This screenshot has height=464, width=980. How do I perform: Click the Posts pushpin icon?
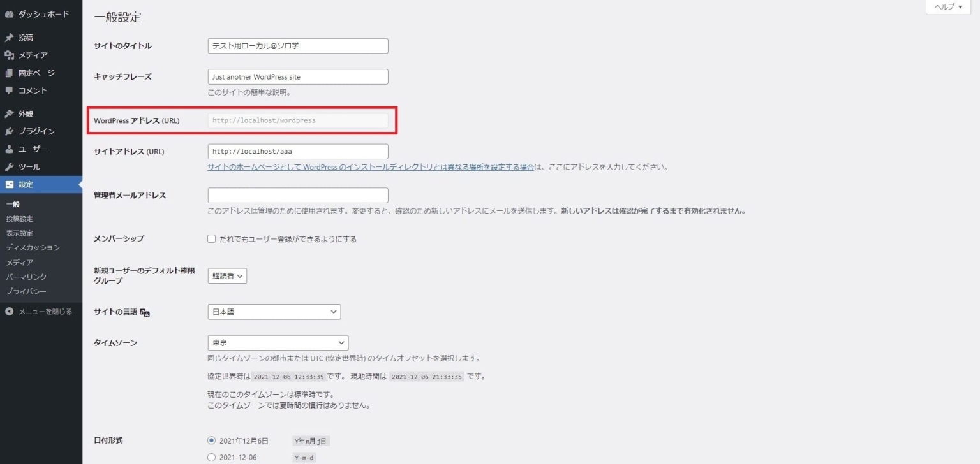point(9,38)
